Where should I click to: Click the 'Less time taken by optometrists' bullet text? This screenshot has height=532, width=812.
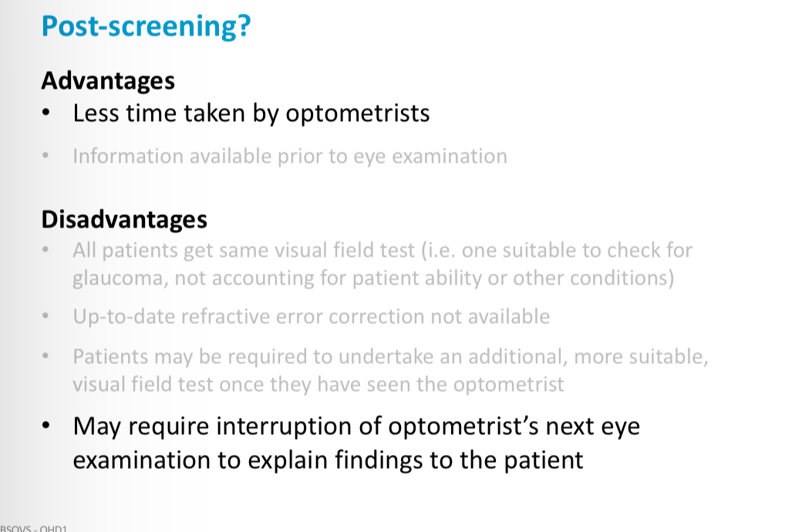(x=251, y=113)
